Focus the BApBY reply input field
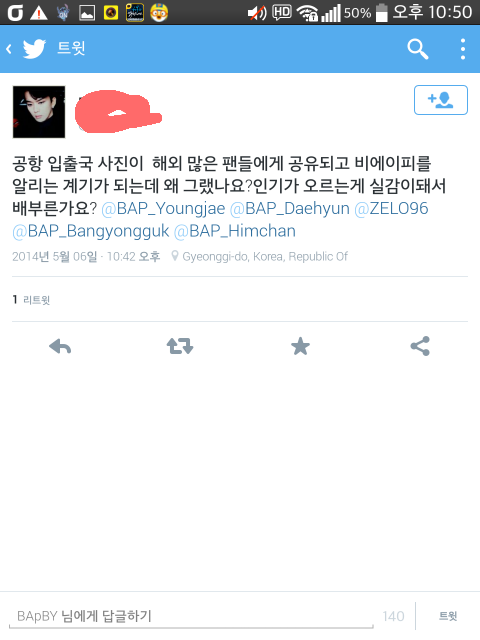 191,616
